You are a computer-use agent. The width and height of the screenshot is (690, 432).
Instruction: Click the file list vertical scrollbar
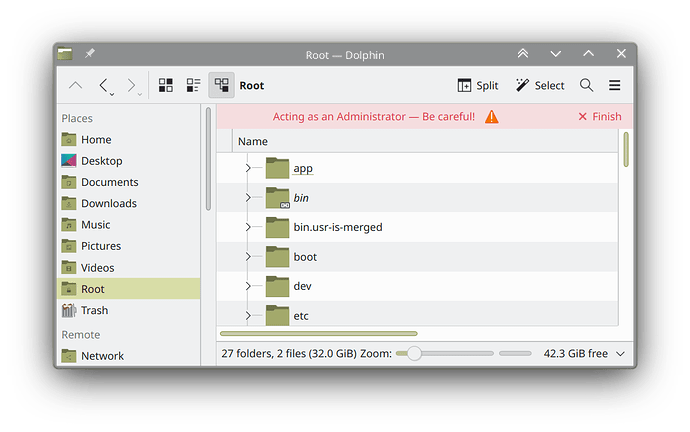click(626, 150)
